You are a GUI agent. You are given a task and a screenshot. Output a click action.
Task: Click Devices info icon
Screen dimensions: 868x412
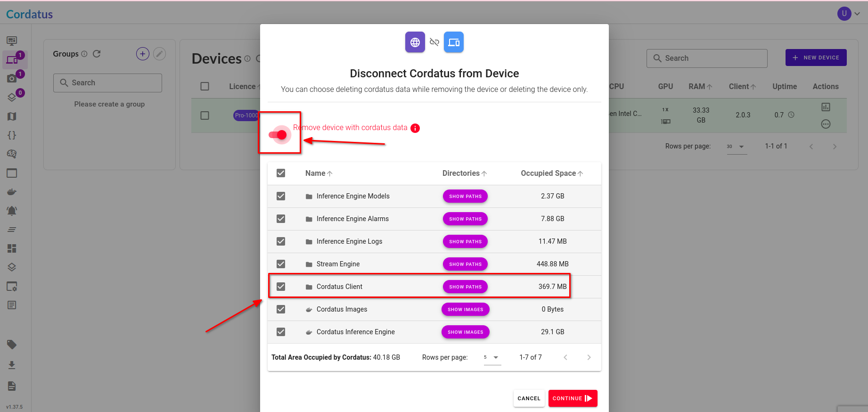pos(247,58)
